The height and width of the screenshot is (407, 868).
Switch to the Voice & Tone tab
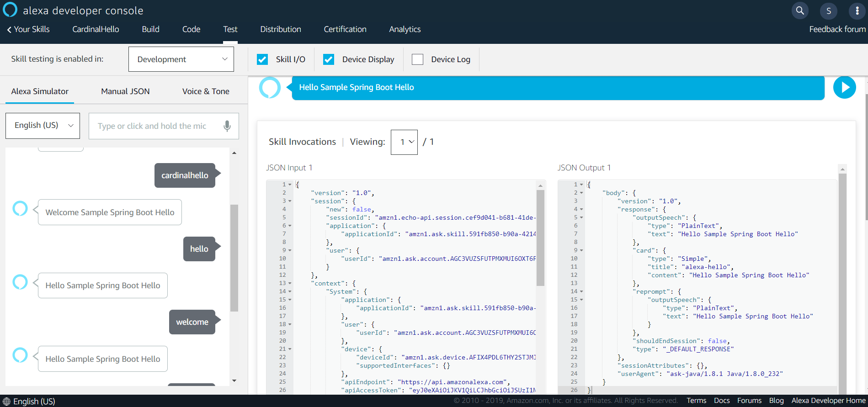coord(206,91)
